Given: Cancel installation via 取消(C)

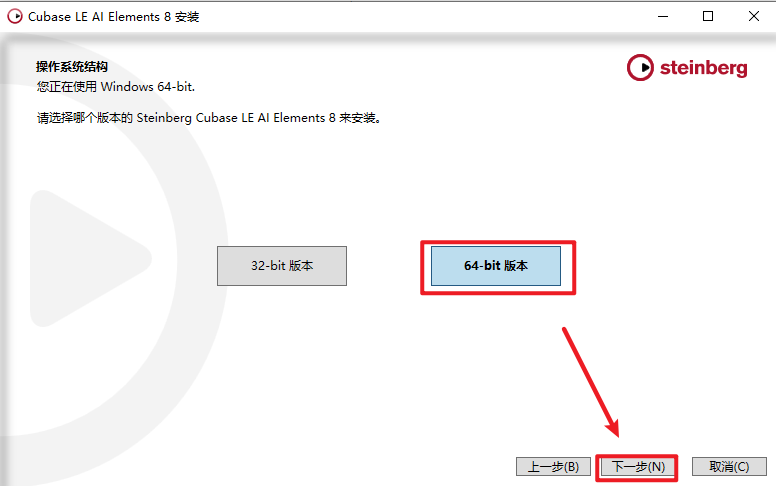Looking at the screenshot, I should point(729,466).
